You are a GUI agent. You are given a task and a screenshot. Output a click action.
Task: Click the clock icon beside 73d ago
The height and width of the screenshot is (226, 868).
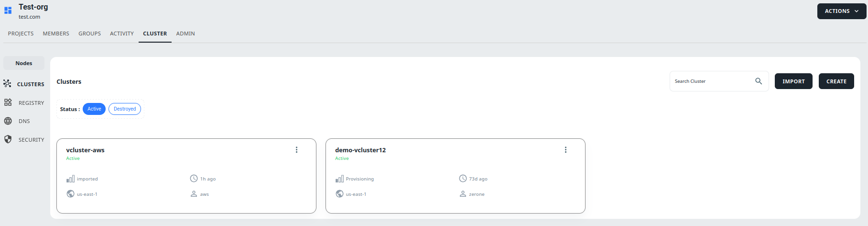pos(463,179)
